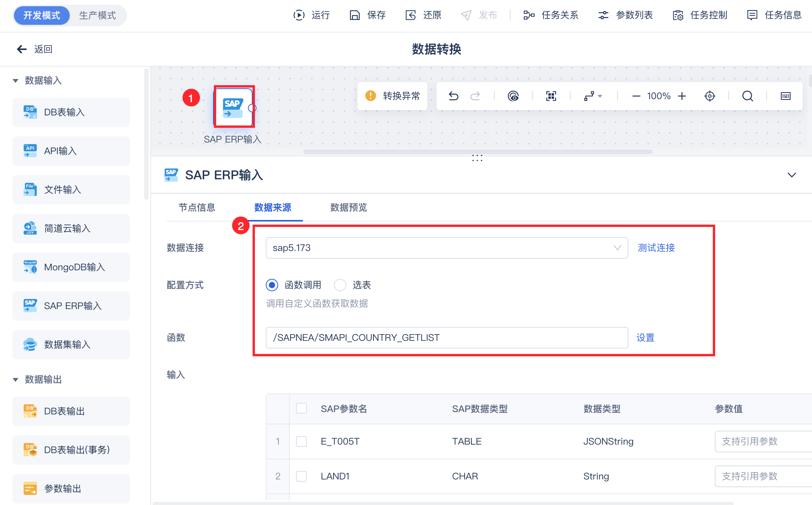Check the LAND1 row checkbox
Image resolution: width=812 pixels, height=505 pixels.
[301, 476]
